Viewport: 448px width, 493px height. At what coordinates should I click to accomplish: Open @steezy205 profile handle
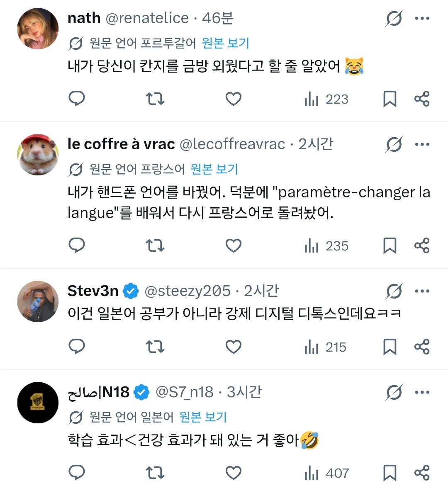pyautogui.click(x=187, y=291)
